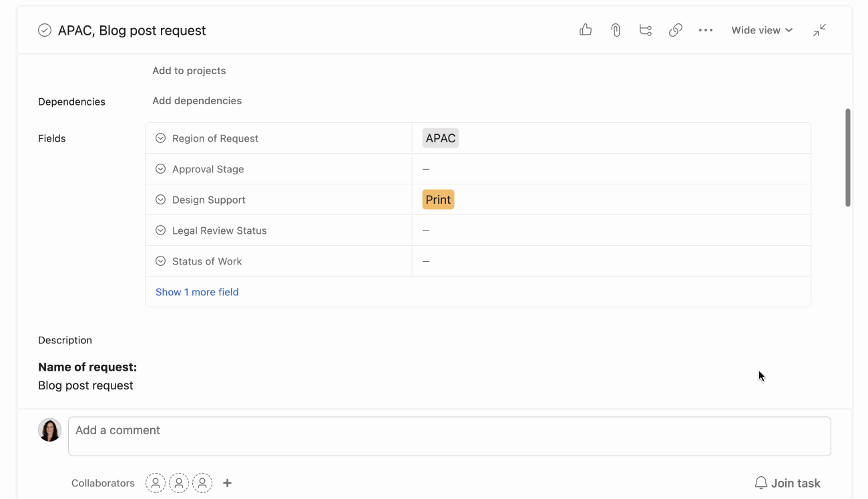Screen dimensions: 868x499
Task: Join the task
Action: [787, 482]
